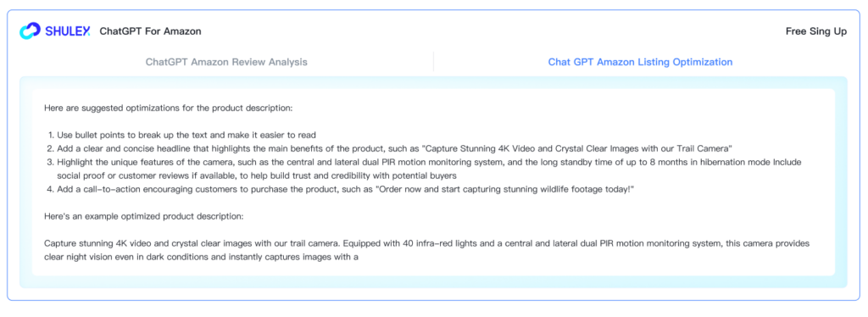Select the ChatGPT For Amazon title
868x317 pixels.
[151, 31]
